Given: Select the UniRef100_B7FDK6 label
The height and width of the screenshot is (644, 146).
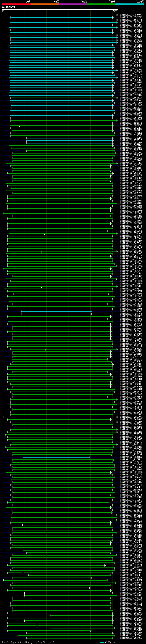Looking at the screenshot, I should (x=131, y=163).
